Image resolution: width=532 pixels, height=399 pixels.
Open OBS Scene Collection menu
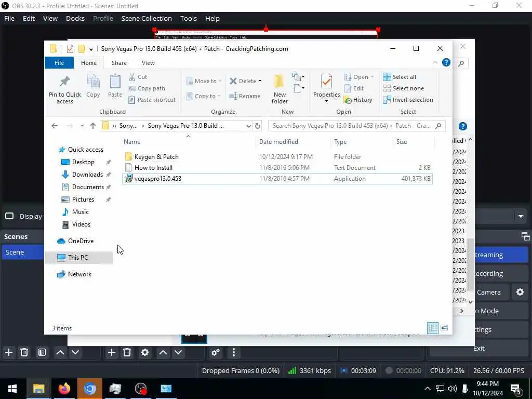[x=147, y=18]
